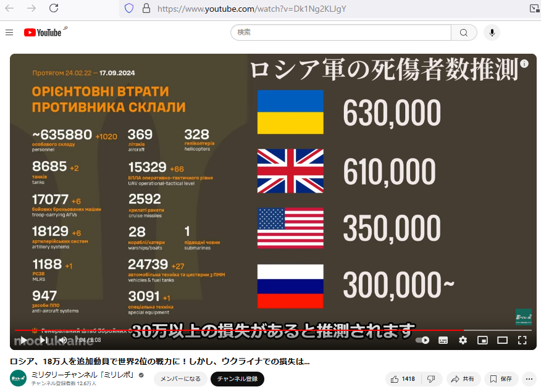Click the red チャンネル登録 subscribe button
This screenshot has height=392, width=541.
click(237, 378)
